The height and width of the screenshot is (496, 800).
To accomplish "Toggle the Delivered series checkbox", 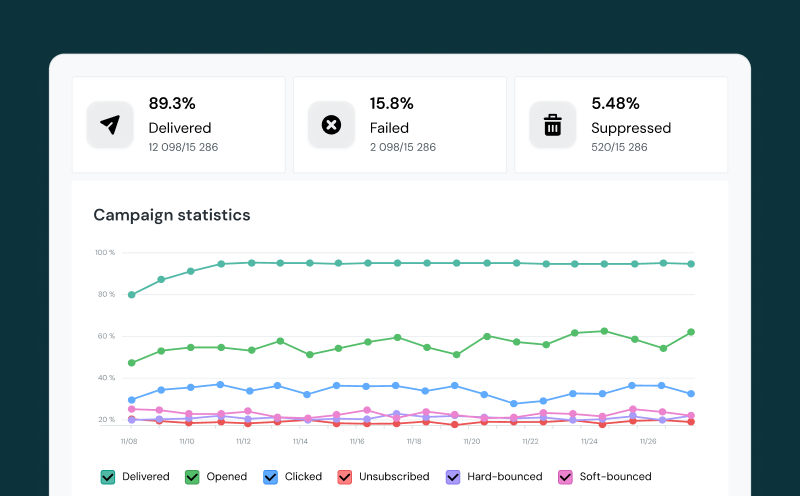I will 108,477.
